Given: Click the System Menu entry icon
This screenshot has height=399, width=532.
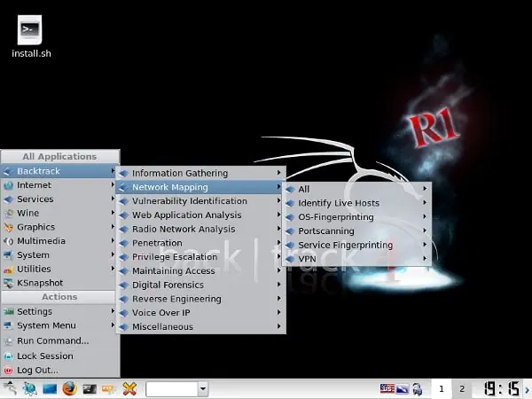Looking at the screenshot, I should (9, 325).
